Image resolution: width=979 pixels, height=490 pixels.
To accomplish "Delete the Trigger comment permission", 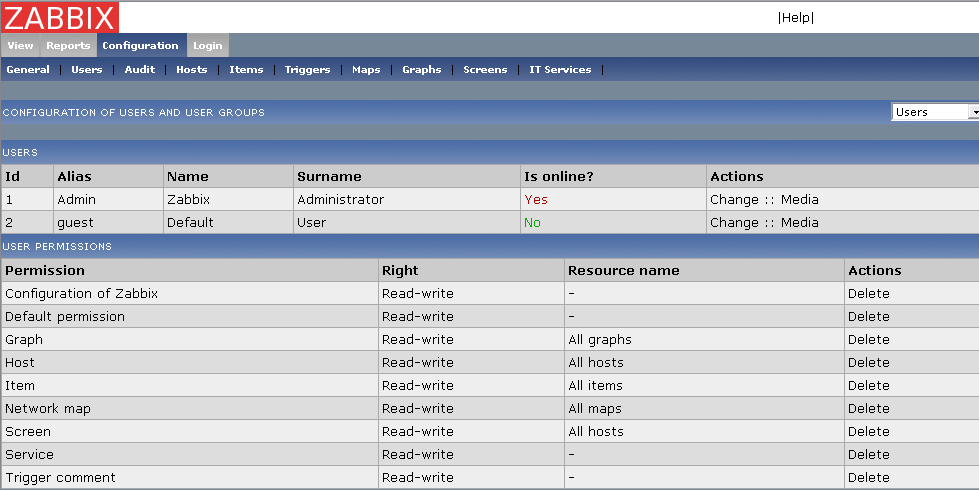I will coord(868,478).
